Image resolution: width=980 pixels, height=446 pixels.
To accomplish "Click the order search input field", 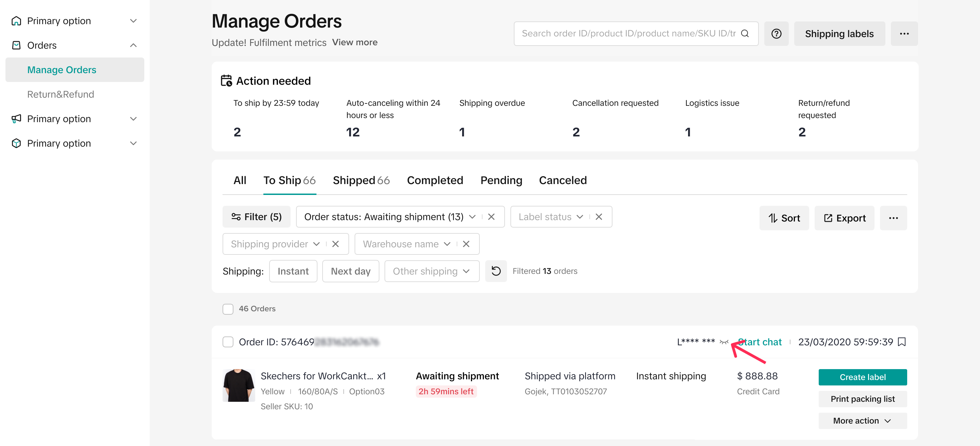I will 628,34.
